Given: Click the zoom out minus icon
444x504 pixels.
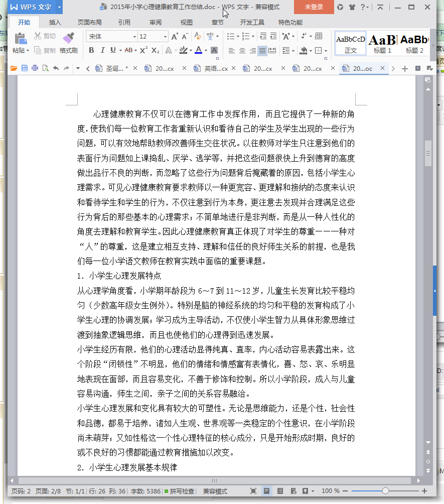Looking at the screenshot, I should pos(345,491).
